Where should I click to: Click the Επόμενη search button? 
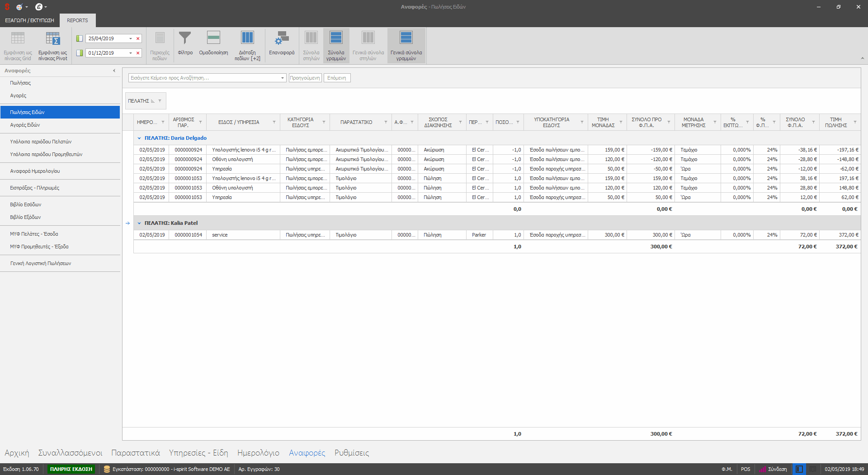click(337, 78)
